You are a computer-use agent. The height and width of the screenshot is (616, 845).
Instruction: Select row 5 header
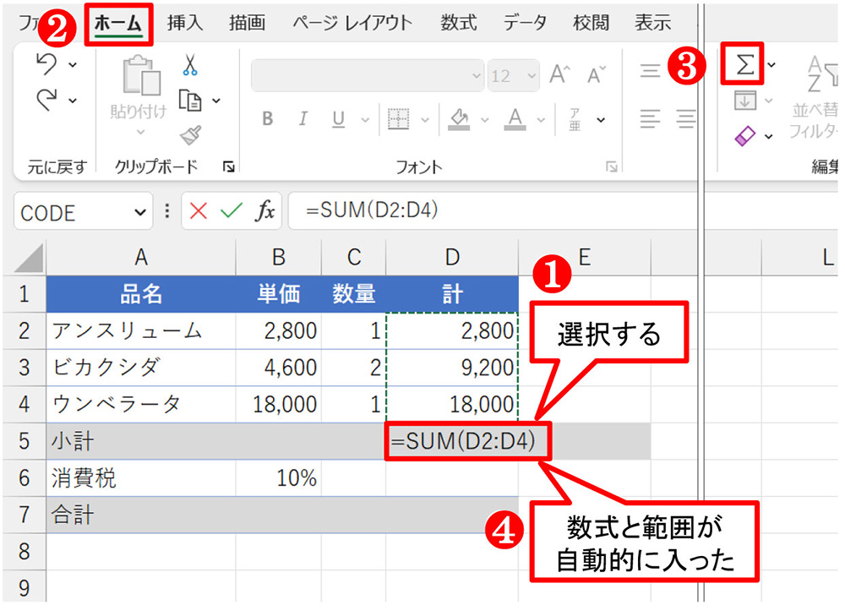tap(25, 441)
